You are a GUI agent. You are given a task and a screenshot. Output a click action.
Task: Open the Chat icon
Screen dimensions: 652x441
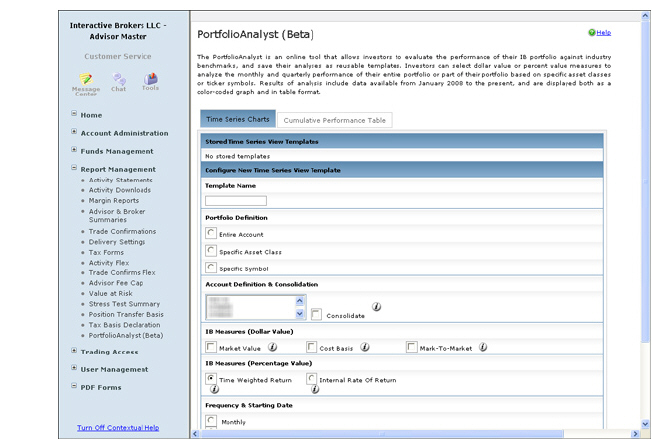[x=119, y=80]
